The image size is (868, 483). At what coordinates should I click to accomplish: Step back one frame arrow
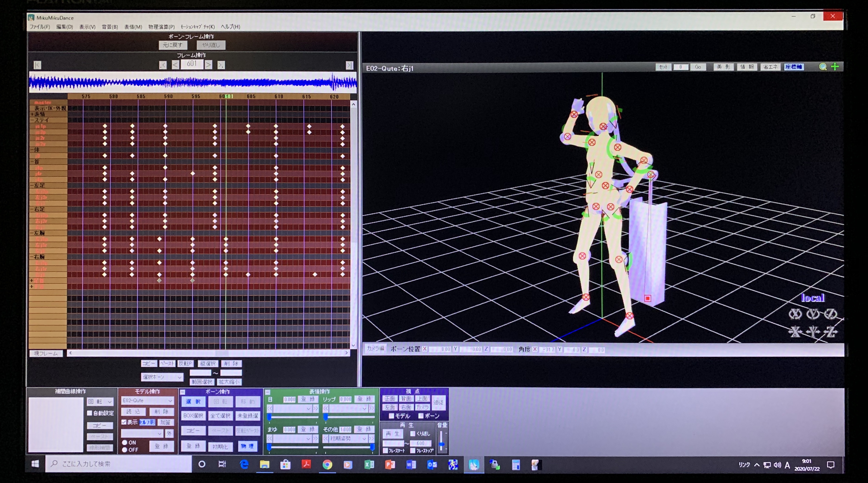pos(175,65)
